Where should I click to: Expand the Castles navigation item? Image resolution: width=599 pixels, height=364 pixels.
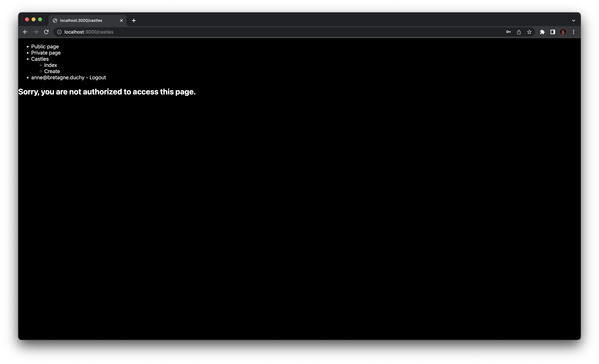(40, 59)
